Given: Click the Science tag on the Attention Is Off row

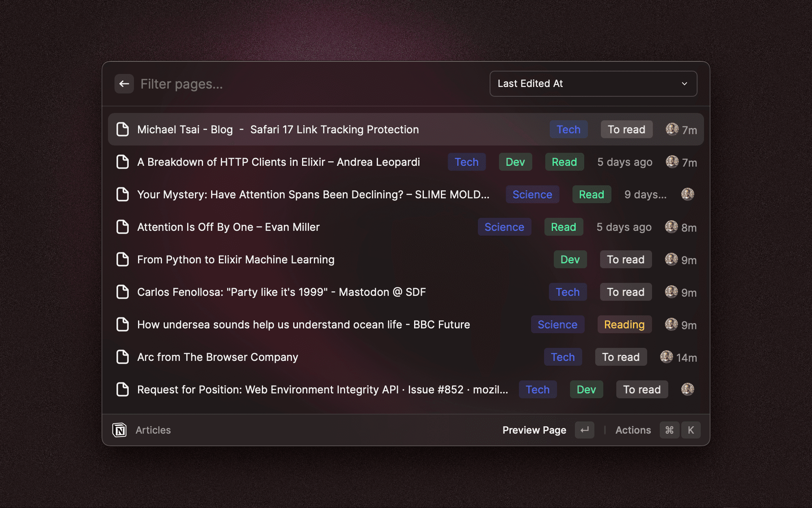Looking at the screenshot, I should [x=504, y=227].
